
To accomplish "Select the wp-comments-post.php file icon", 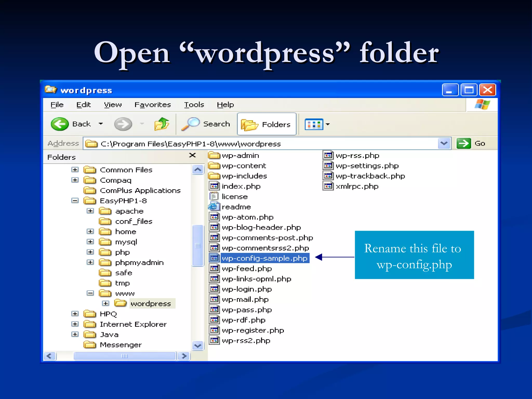I will 214,237.
